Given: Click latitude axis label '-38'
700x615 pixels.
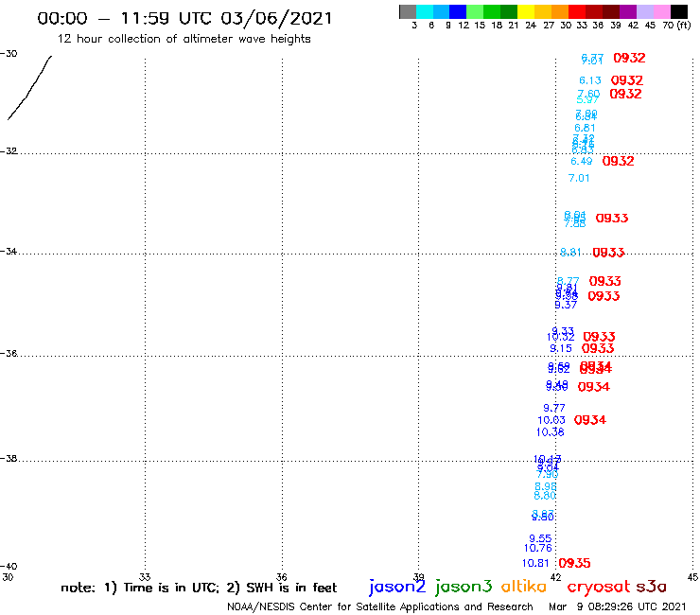Looking at the screenshot, I should coord(9,459).
